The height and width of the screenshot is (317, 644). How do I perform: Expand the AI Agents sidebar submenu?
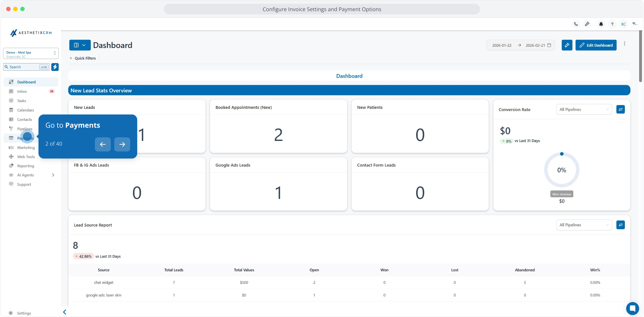[53, 175]
